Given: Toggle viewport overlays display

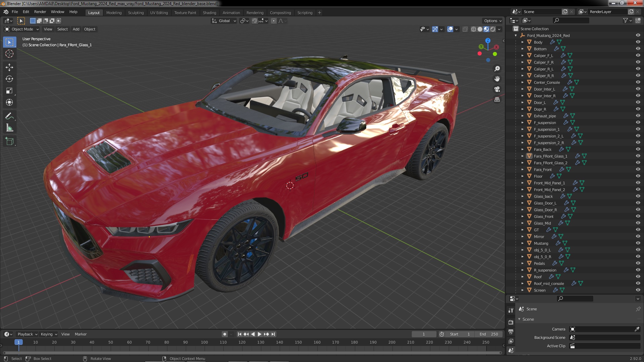Looking at the screenshot, I should pyautogui.click(x=450, y=29).
